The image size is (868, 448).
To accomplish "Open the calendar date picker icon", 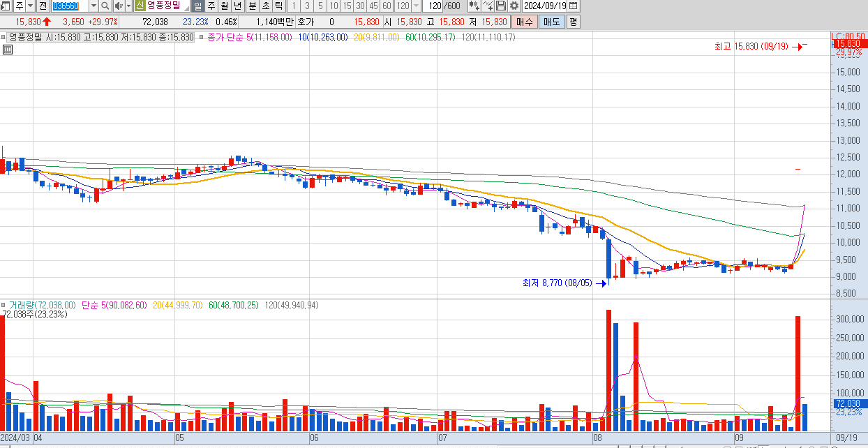I will (x=574, y=6).
